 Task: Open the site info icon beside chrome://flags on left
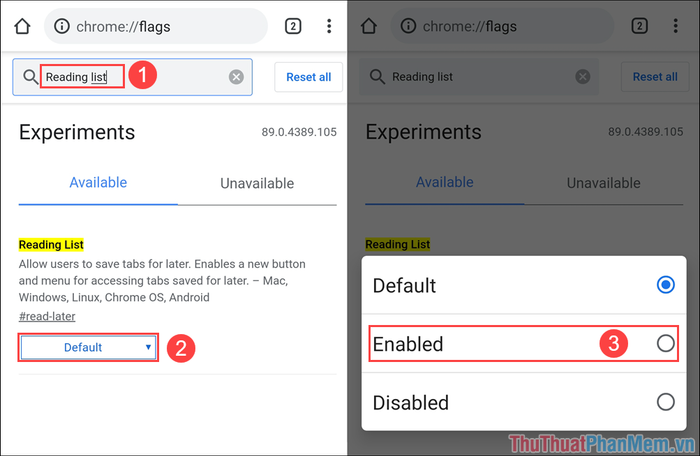[62, 26]
